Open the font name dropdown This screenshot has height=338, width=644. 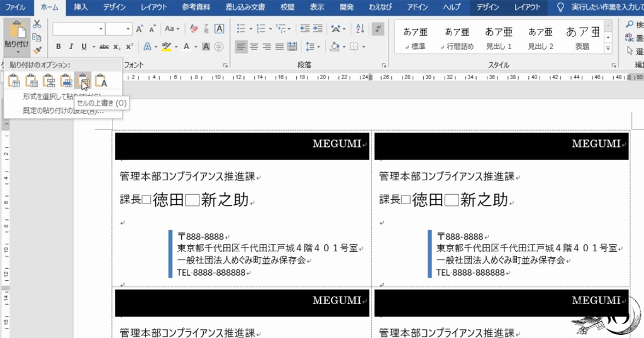point(101,29)
